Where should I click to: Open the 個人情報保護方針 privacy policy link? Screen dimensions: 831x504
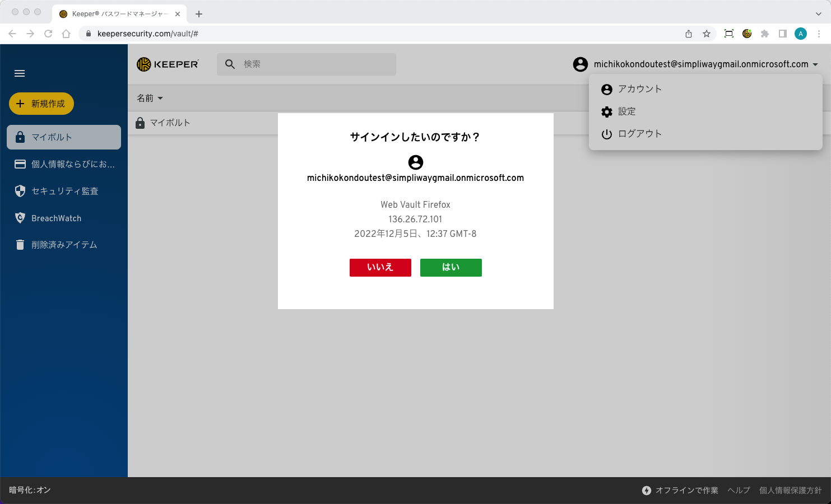point(790,491)
